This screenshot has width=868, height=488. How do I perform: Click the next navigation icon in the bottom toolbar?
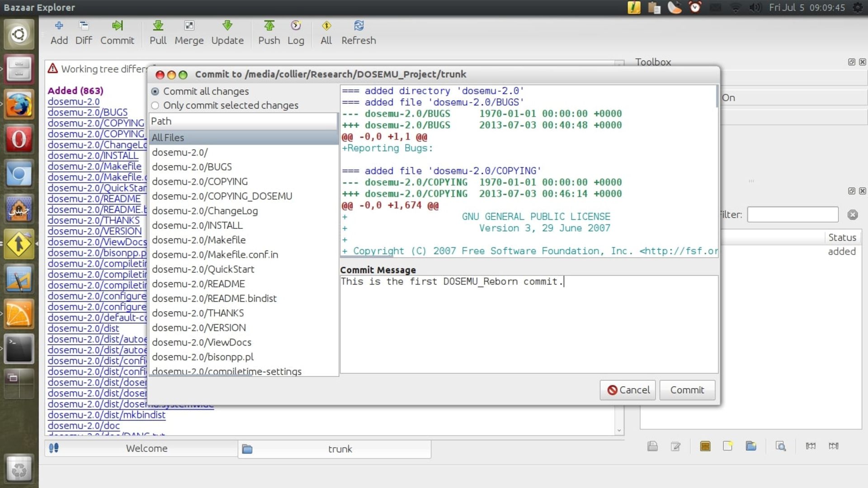point(834,446)
